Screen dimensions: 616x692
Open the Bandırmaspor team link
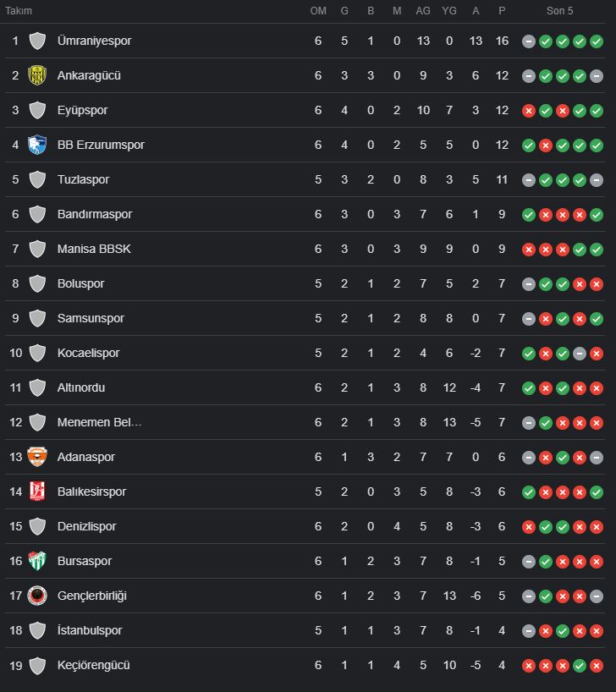[95, 214]
